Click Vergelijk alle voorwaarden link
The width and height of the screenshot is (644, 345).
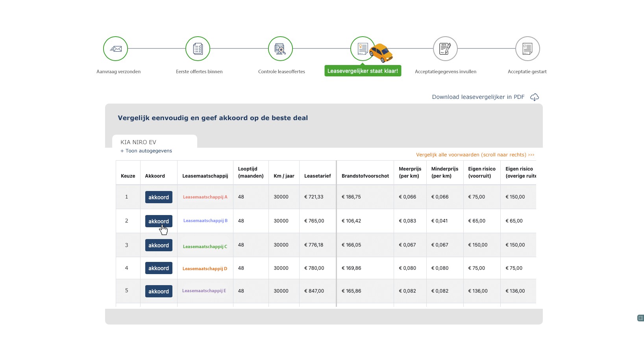[x=475, y=155]
